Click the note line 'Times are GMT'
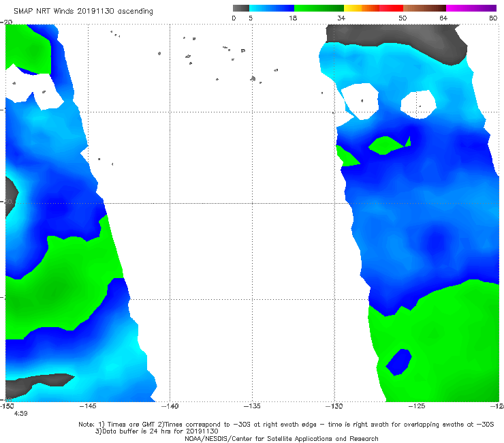This screenshot has height=443, width=504. pyautogui.click(x=131, y=425)
